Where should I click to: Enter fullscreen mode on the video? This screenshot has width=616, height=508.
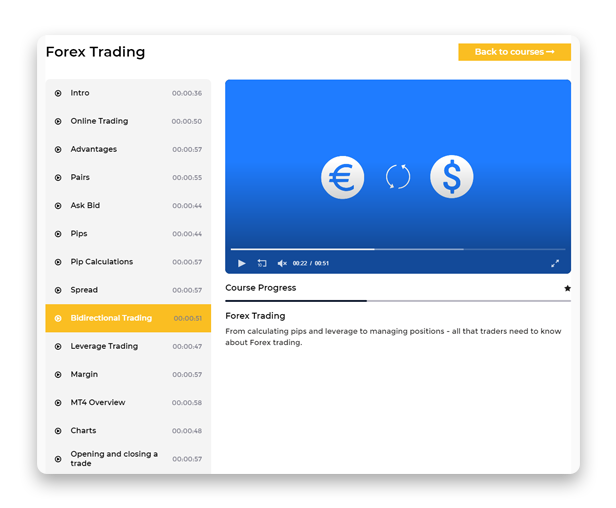pos(555,263)
